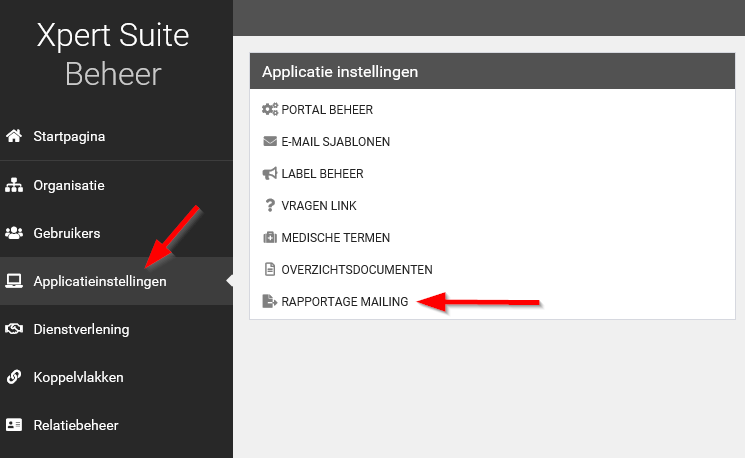The image size is (745, 458).
Task: Choose the E-mail Sjablonen link
Action: tap(336, 142)
